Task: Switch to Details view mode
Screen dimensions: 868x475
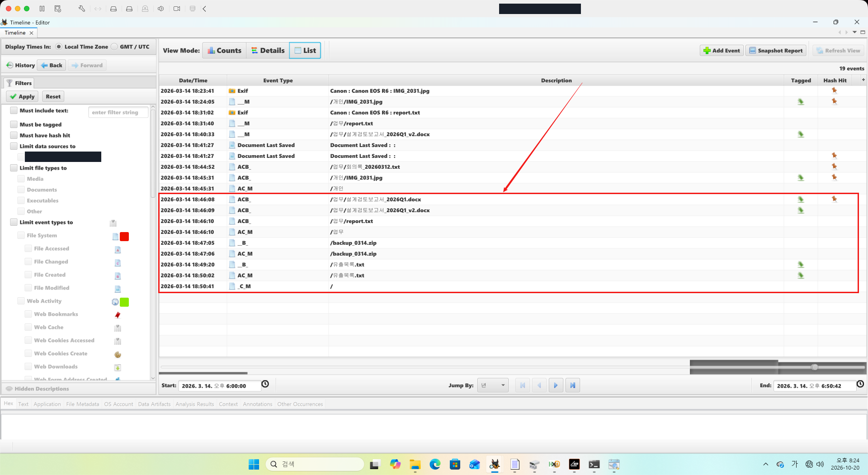Action: point(268,51)
